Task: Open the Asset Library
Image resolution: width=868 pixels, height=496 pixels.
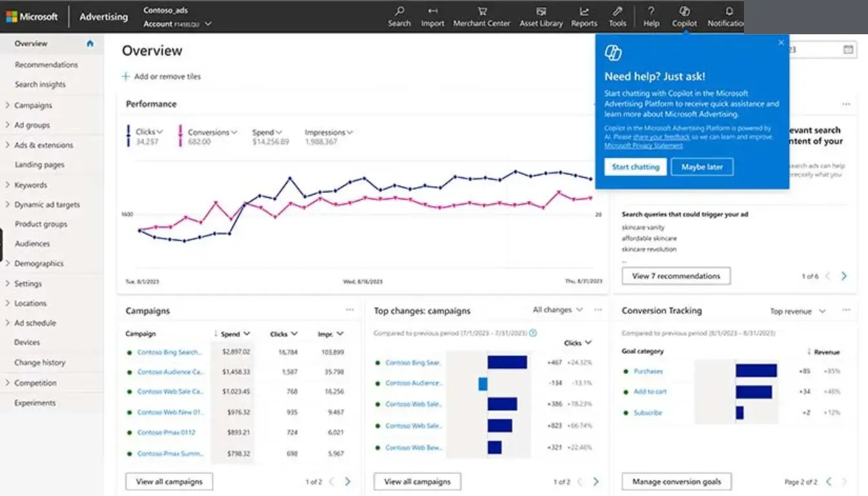Action: point(541,16)
